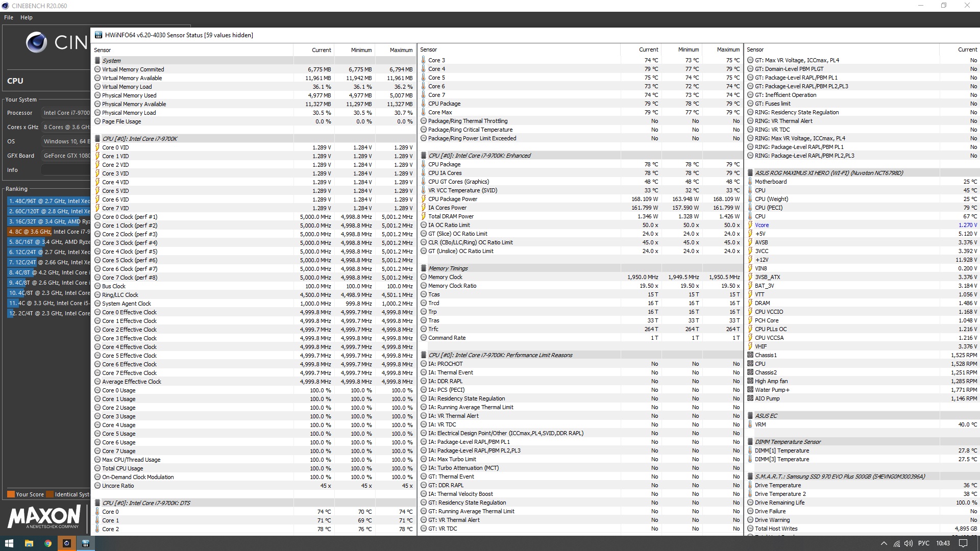Screen dimensions: 980x551
Task: Click the HWiNFO64 title bar icon
Action: coord(99,35)
